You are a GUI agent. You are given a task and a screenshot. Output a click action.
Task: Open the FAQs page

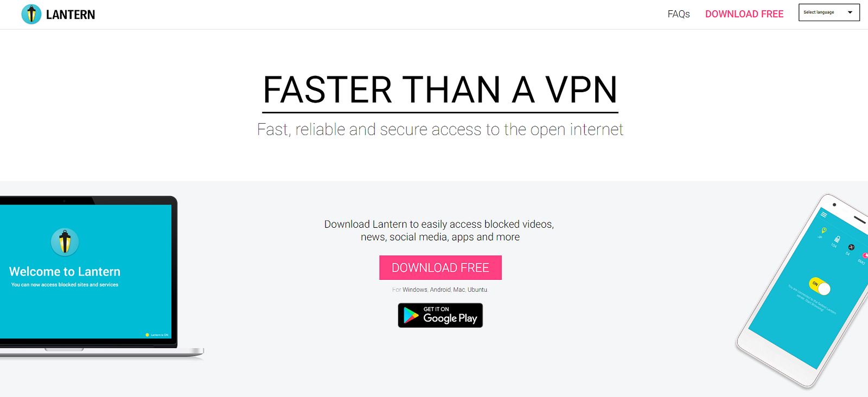click(679, 14)
